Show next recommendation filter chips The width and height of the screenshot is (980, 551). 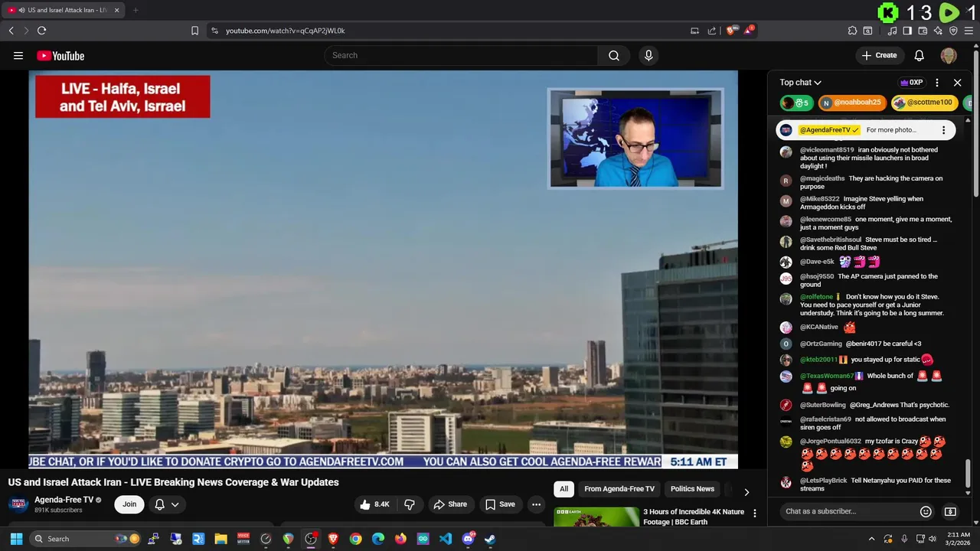746,492
